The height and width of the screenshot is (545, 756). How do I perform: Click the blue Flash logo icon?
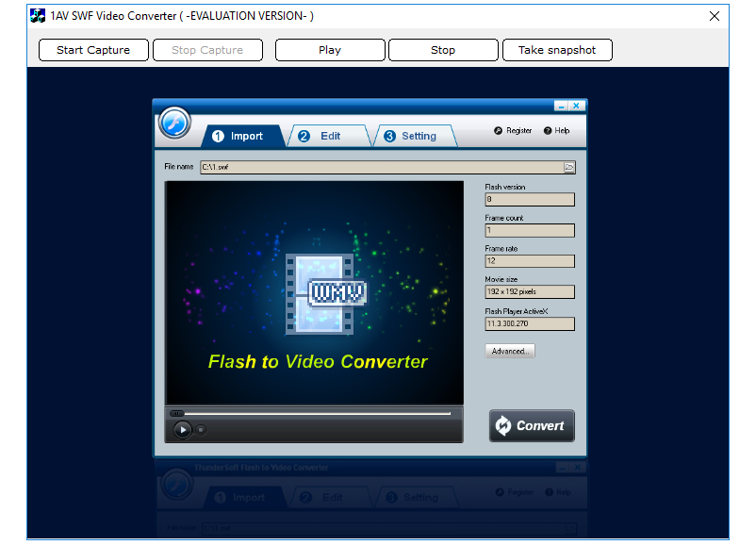click(174, 124)
